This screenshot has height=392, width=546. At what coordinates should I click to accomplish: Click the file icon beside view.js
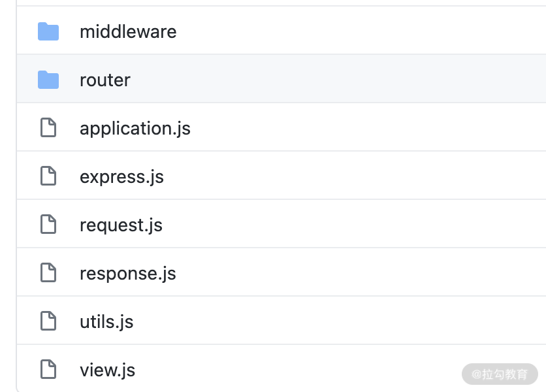[x=48, y=369]
